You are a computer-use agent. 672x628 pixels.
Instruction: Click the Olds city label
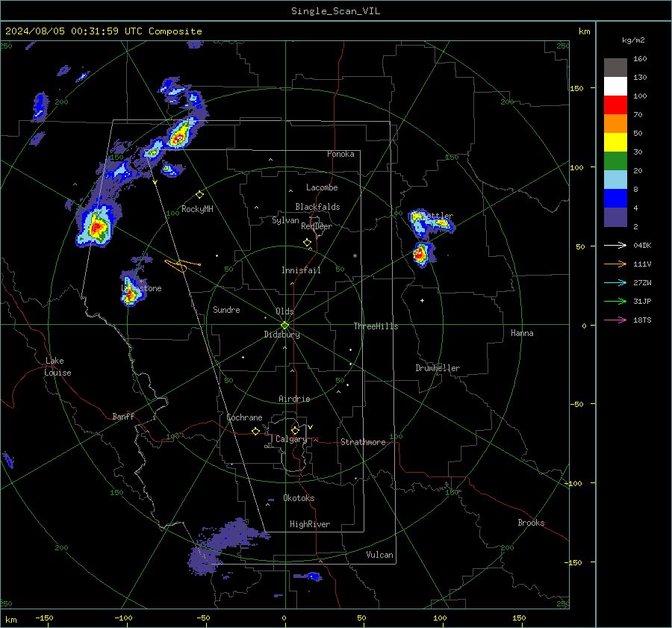coord(284,311)
